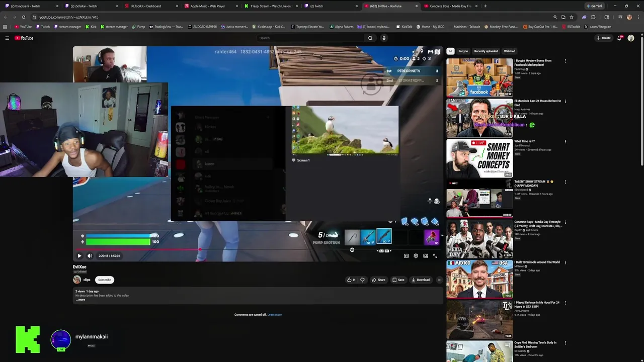
Task: Open options for Concrete Boys Media Day video
Action: coord(566,222)
